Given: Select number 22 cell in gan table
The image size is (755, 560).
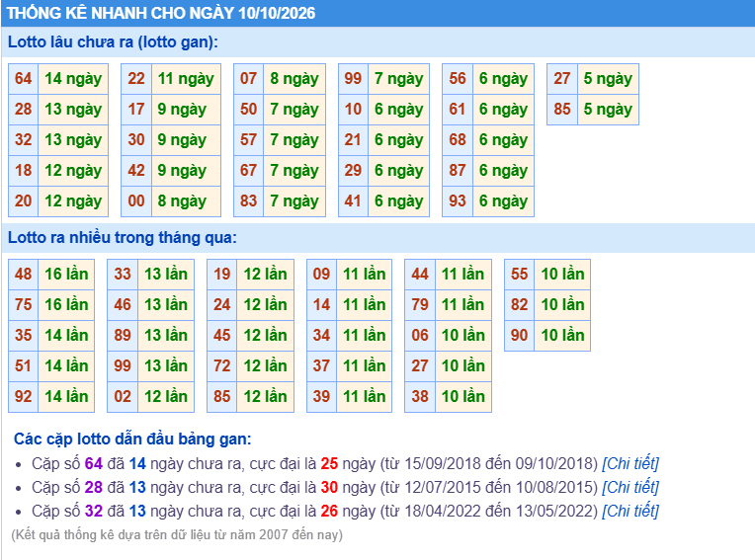Looking at the screenshot, I should click(136, 79).
